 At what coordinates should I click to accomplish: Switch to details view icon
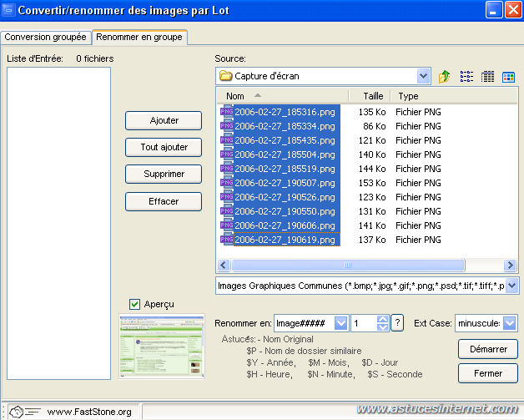pos(487,77)
